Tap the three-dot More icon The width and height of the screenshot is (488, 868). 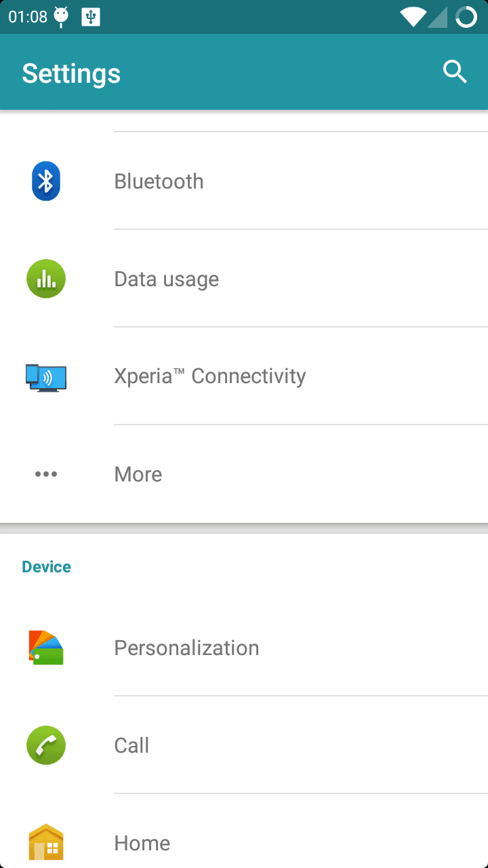[x=46, y=474]
